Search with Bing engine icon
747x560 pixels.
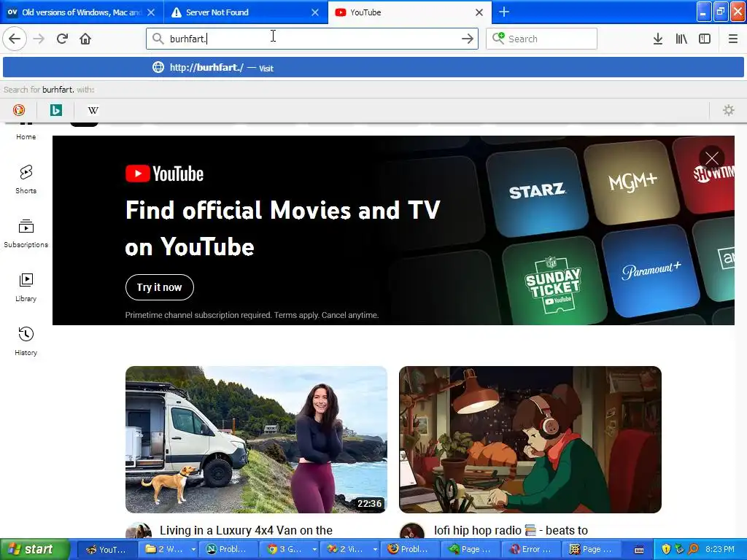pos(55,110)
